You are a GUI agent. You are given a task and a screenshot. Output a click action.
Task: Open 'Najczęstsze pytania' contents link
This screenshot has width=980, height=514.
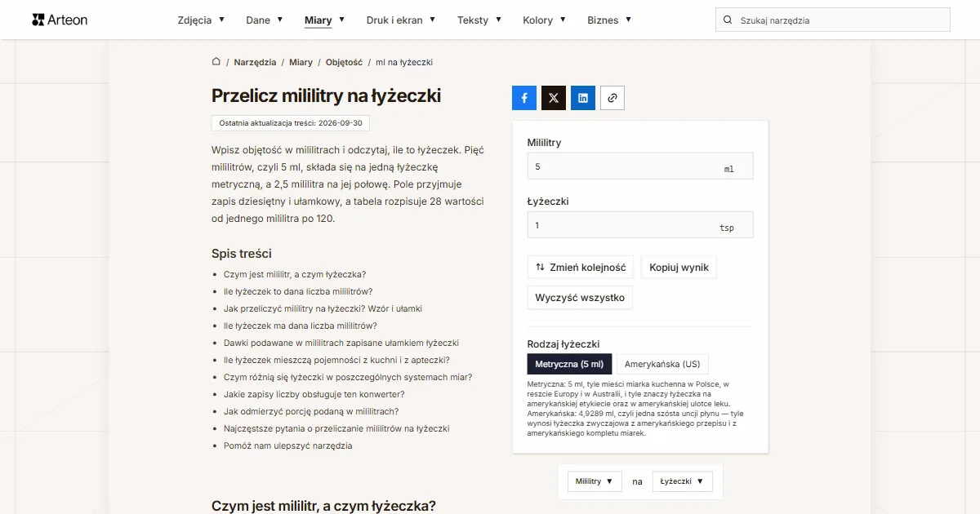336,428
